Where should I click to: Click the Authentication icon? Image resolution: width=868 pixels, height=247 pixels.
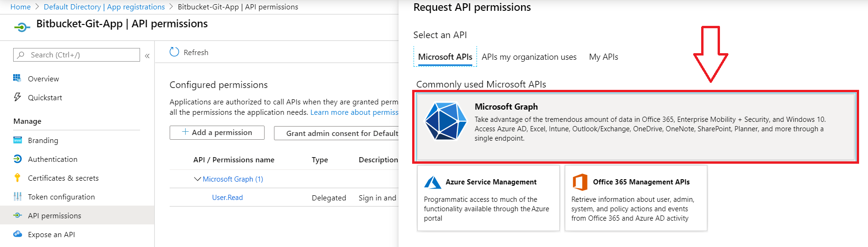pyautogui.click(x=17, y=159)
